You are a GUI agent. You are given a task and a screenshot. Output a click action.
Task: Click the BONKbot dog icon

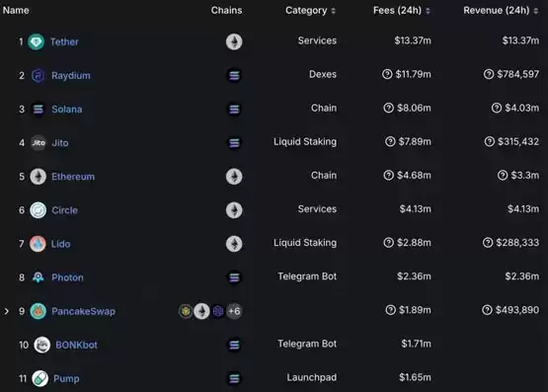coord(41,345)
